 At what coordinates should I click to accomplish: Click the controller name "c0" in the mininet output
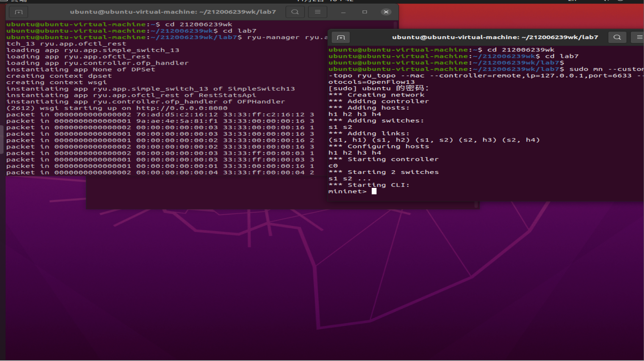coord(333,166)
